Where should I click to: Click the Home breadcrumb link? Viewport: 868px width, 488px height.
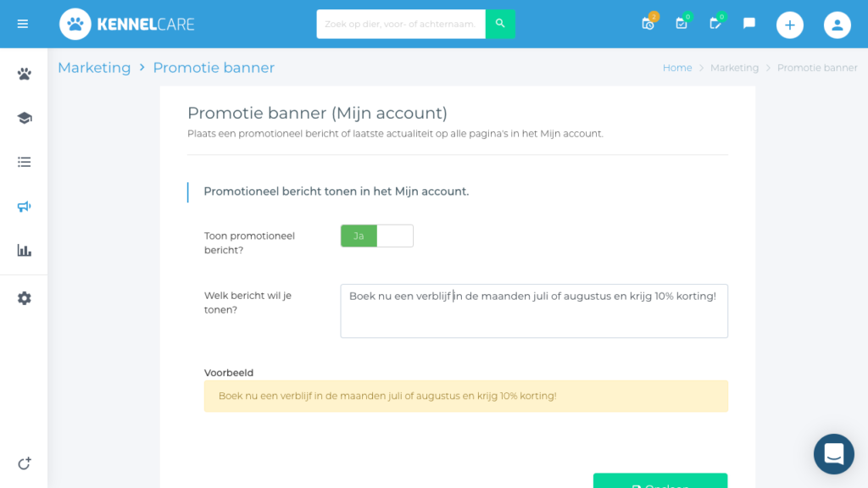coord(677,68)
